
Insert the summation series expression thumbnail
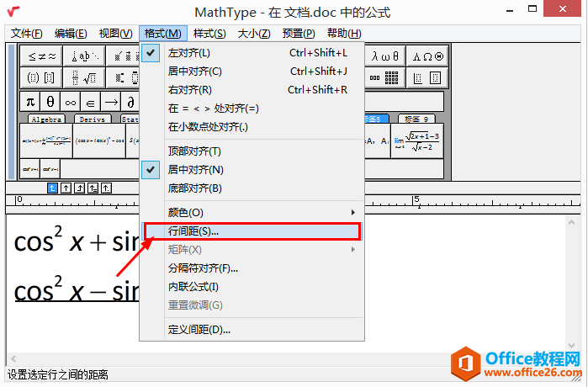click(x=46, y=141)
